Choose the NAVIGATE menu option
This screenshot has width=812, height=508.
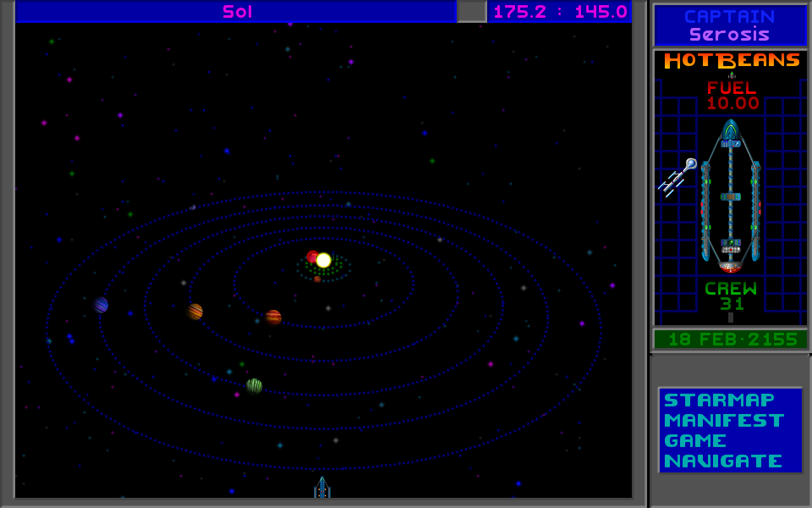tap(723, 461)
